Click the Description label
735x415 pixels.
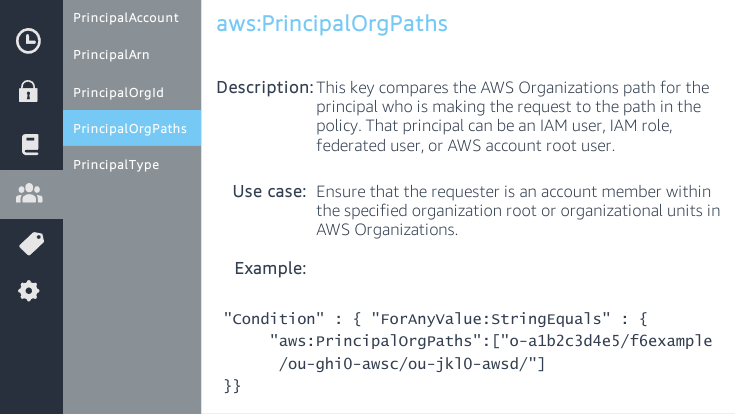(x=265, y=87)
